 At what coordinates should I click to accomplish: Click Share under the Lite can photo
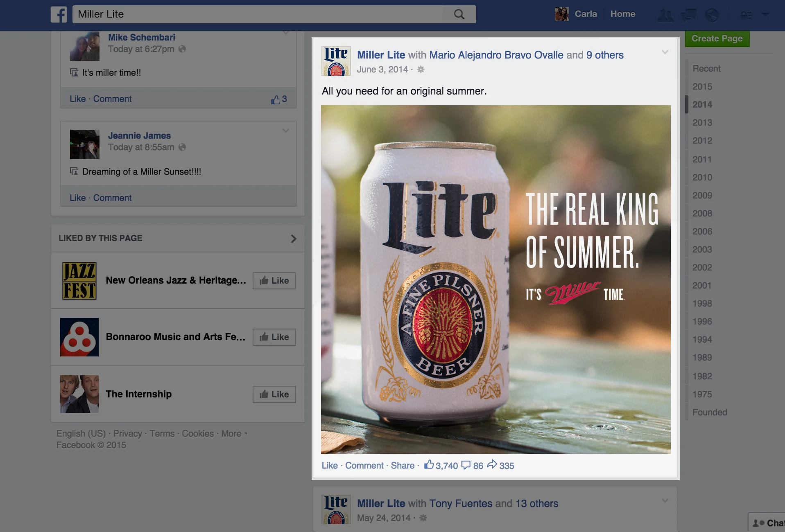(403, 466)
